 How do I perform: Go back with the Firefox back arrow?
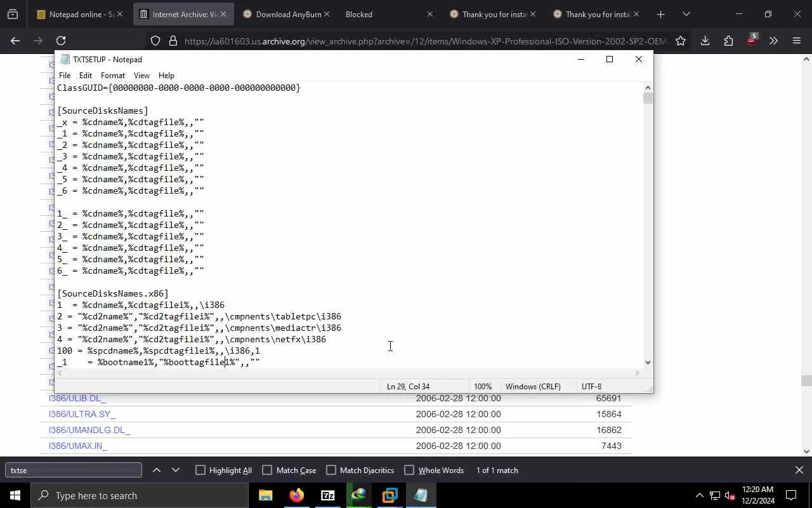click(15, 41)
